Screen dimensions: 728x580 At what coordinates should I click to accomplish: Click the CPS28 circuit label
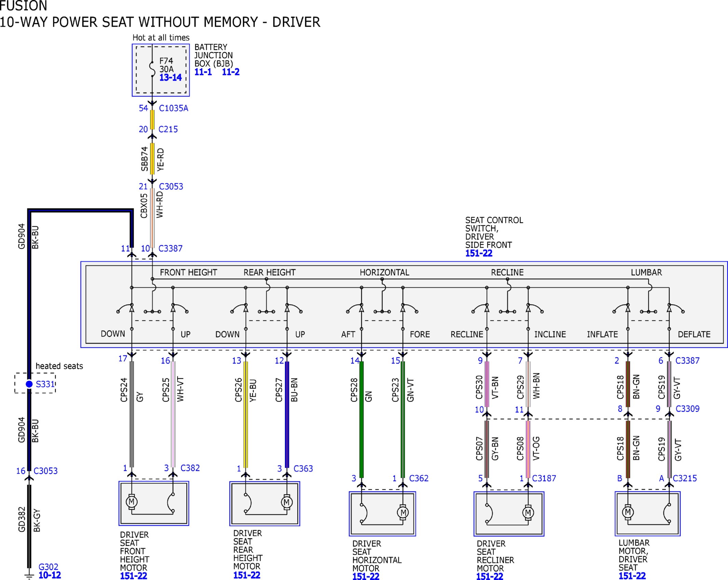click(x=354, y=390)
